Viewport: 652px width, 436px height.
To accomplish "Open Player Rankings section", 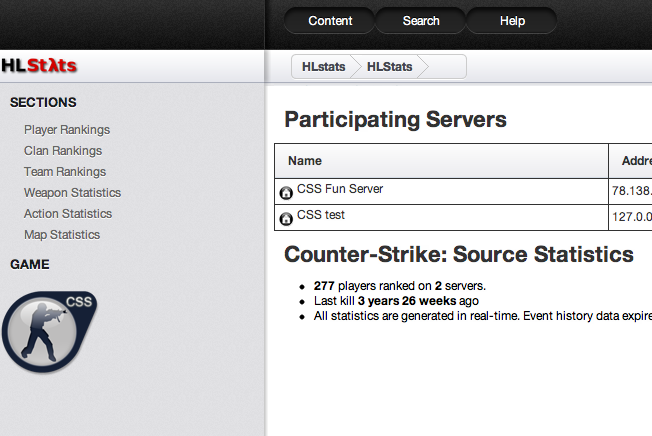I will pyautogui.click(x=67, y=130).
